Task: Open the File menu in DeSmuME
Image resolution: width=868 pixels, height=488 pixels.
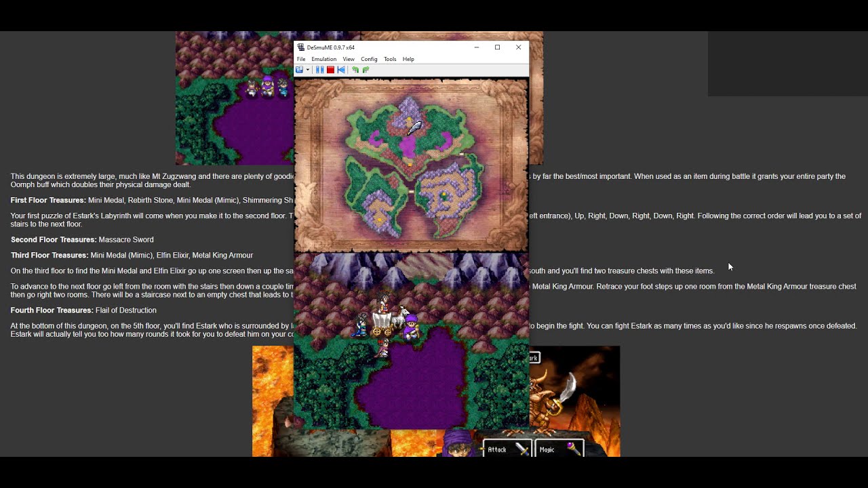Action: 301,59
